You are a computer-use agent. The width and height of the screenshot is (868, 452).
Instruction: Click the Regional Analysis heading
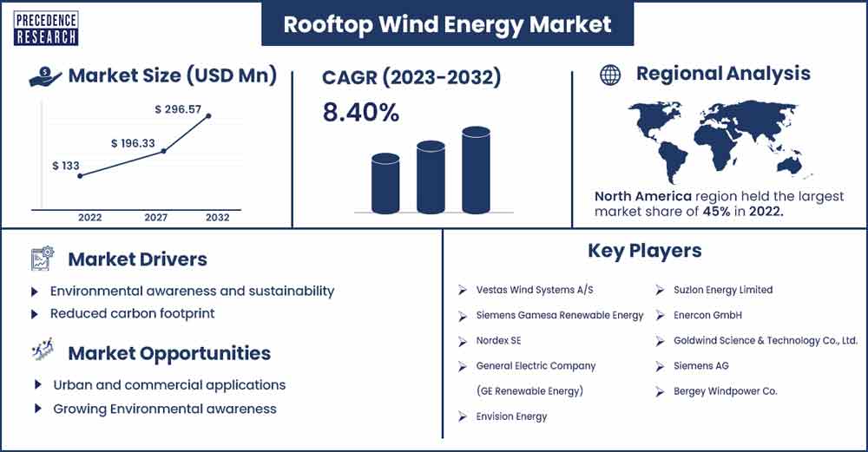pos(723,74)
